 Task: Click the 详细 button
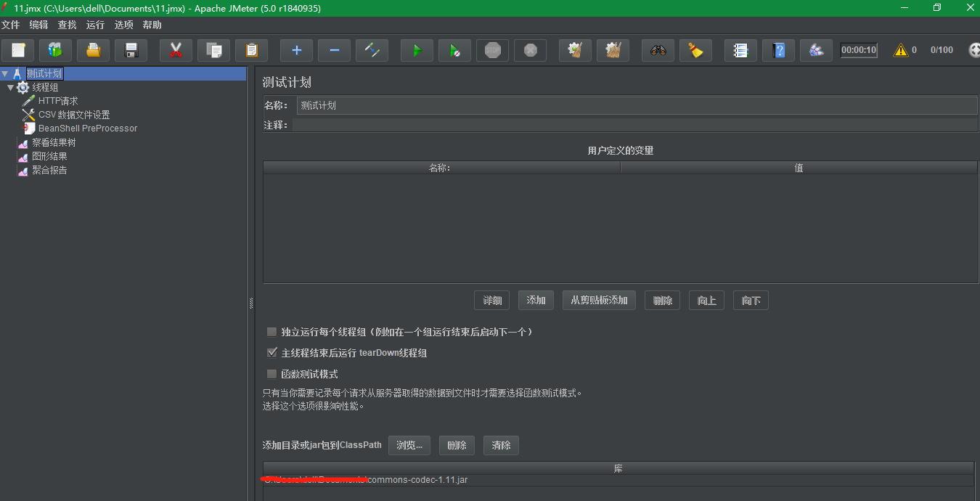492,301
